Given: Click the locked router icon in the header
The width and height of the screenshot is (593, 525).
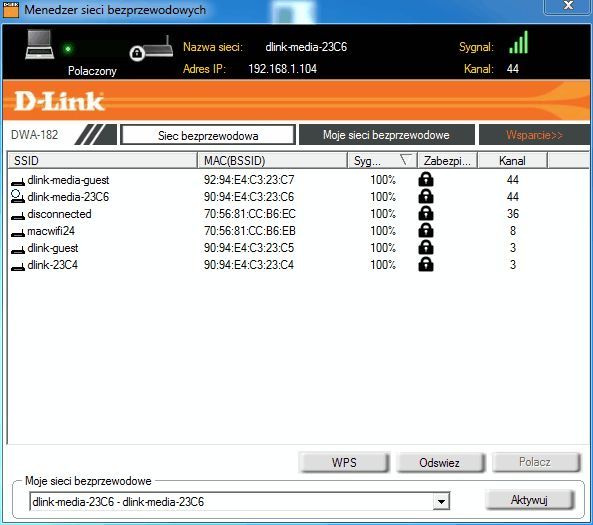Looking at the screenshot, I should click(151, 49).
